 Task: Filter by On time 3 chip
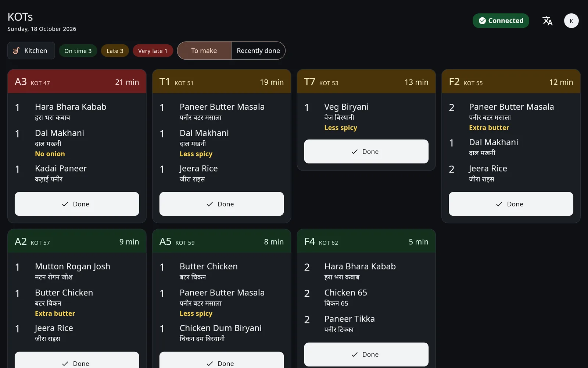pos(78,51)
